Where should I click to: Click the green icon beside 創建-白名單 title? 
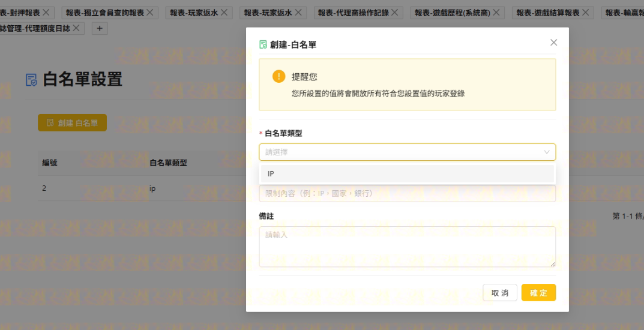pos(263,44)
